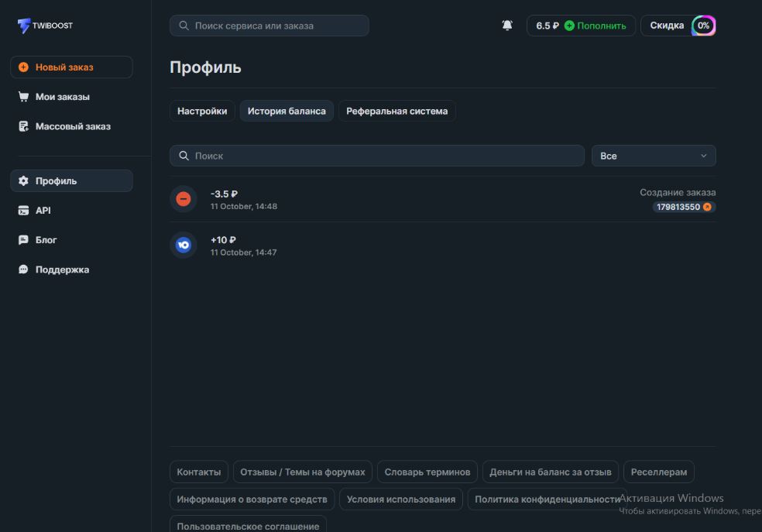Click the green plus top-up icon
762x532 pixels.
pos(569,26)
